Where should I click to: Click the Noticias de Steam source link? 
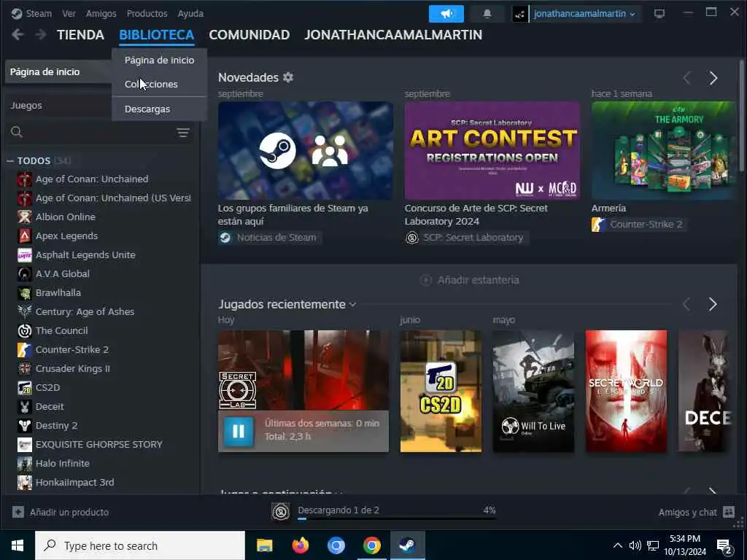coord(270,237)
